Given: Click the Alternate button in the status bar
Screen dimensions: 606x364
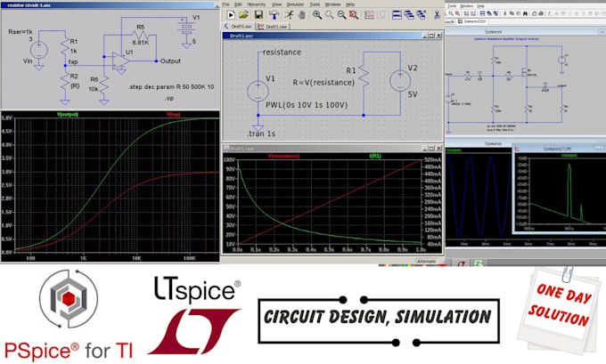Looking at the screenshot, I should (x=426, y=262).
